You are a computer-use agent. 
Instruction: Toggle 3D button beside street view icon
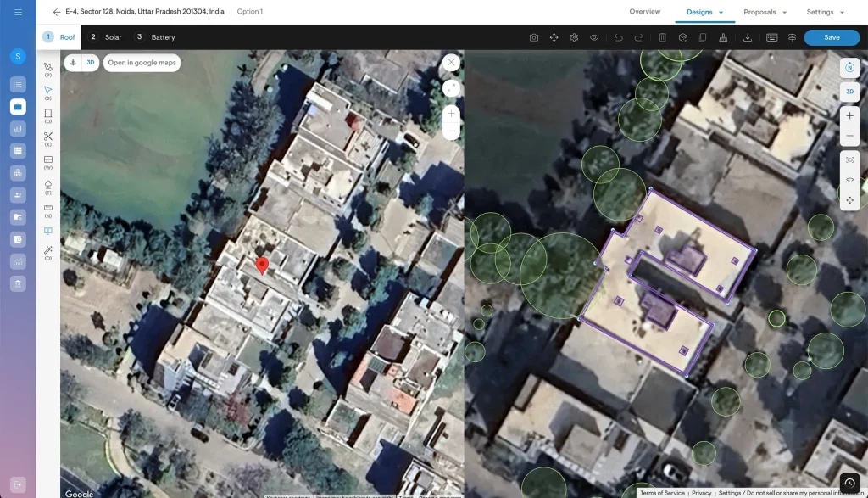[90, 63]
